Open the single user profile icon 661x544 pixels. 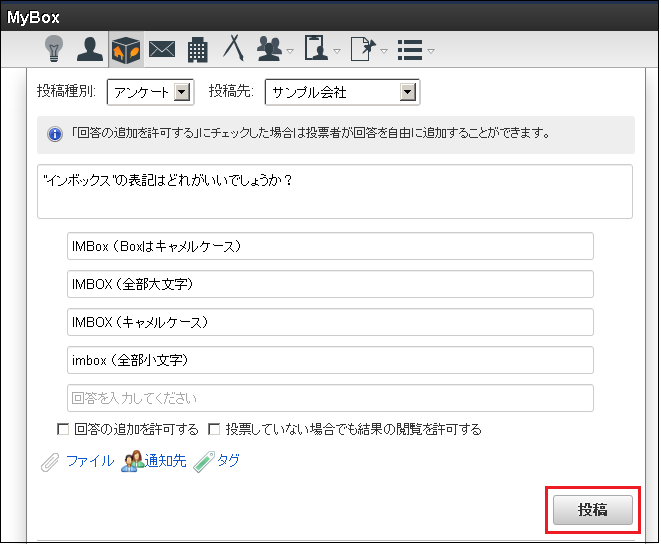[x=90, y=49]
